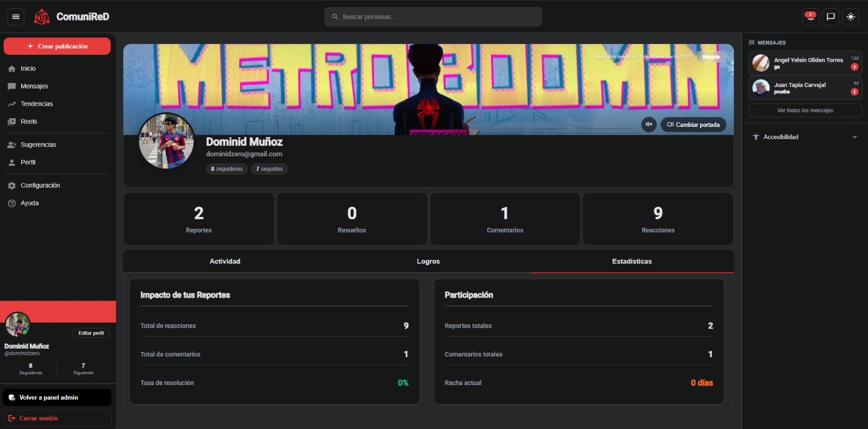Screen dimensions: 868x429
Task: Open chat with Angel Yelsin Oliden Torres
Action: (805, 63)
